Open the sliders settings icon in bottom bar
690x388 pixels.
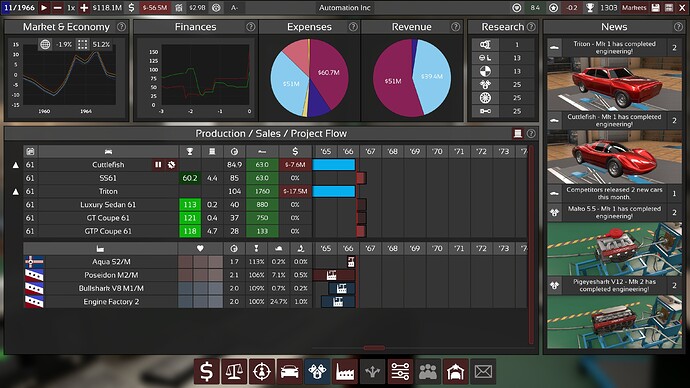tap(400, 372)
